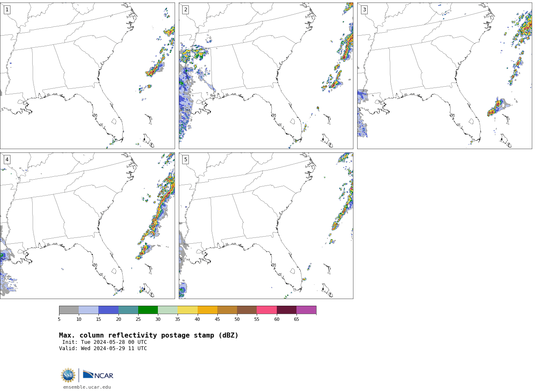Image resolution: width=536 pixels, height=392 pixels.
Task: Click the NSF round logo icon
Action: click(68, 375)
